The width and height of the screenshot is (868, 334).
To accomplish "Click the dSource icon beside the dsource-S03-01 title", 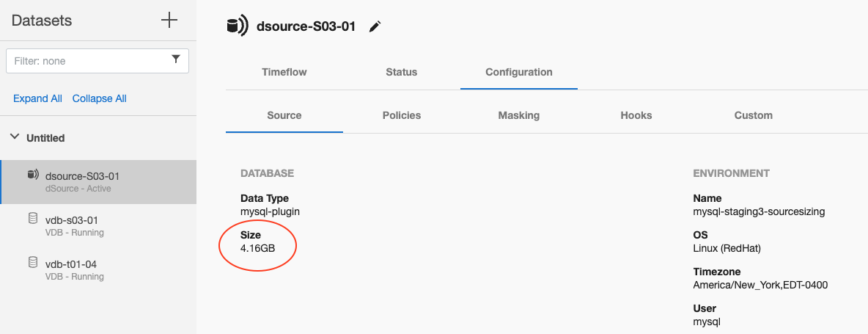I will point(237,26).
